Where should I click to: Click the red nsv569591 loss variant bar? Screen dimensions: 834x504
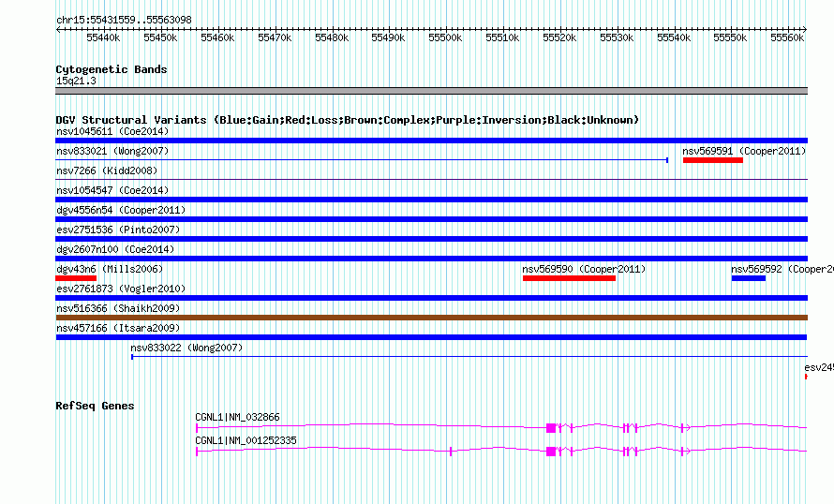click(x=712, y=160)
